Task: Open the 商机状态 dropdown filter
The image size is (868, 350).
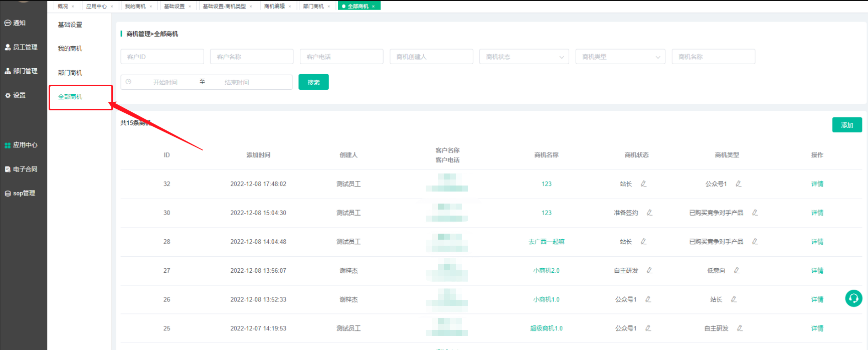Action: tap(524, 57)
